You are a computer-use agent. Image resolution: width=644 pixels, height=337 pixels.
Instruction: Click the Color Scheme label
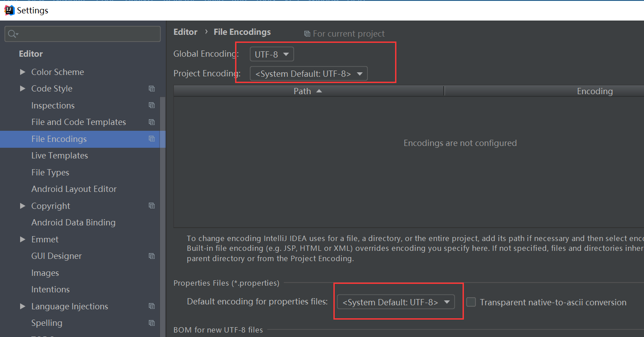(58, 72)
